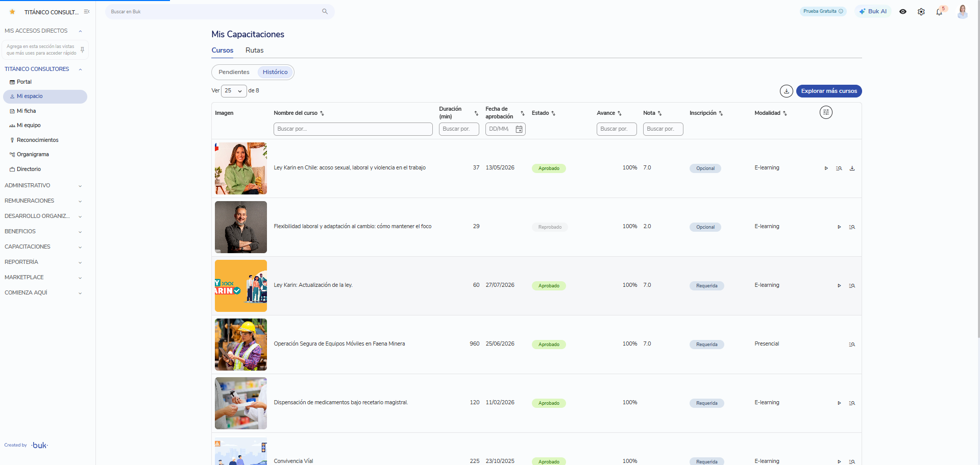The image size is (980, 465).
Task: Expand the Comienza Aquí menu section
Action: pyautogui.click(x=43, y=293)
